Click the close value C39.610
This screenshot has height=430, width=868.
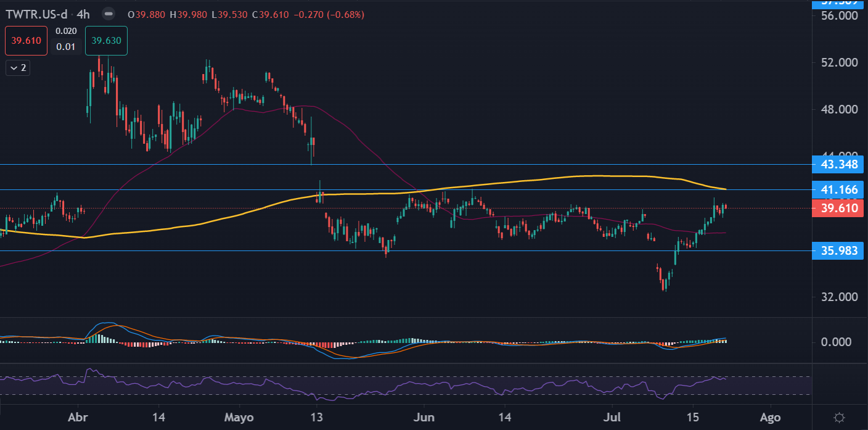(271, 14)
